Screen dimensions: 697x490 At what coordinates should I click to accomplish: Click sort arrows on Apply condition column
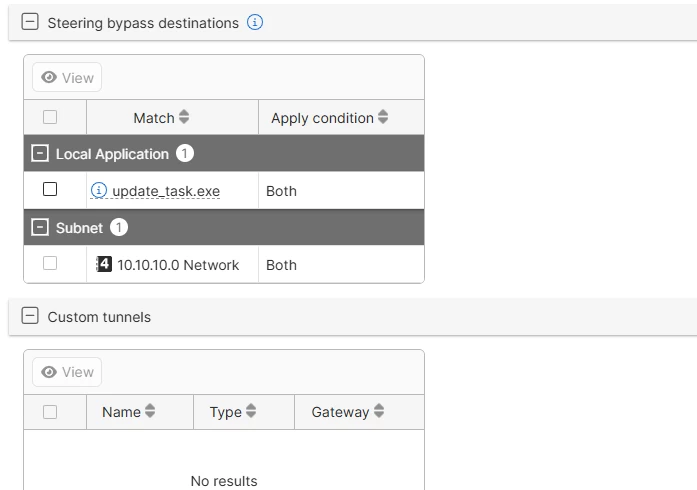pos(383,117)
